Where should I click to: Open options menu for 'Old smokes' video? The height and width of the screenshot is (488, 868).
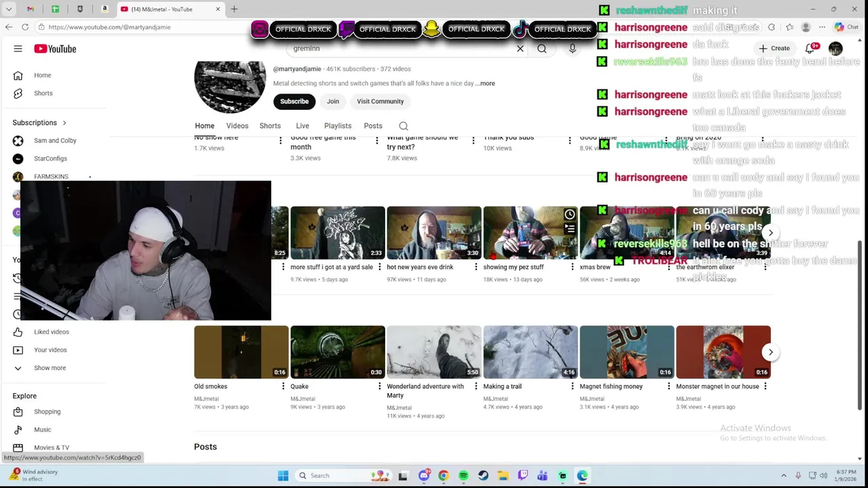283,386
